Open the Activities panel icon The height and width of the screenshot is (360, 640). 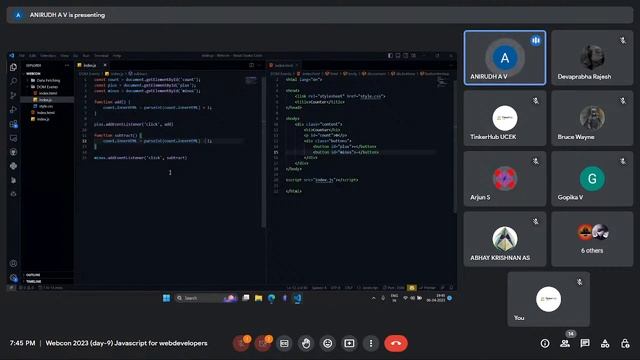[x=605, y=344]
